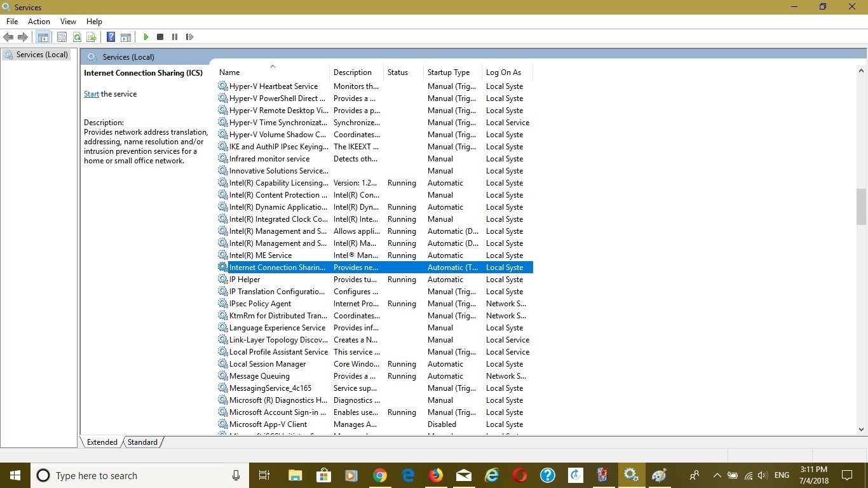
Task: Sort by the Log On As column header
Action: pyautogui.click(x=508, y=72)
